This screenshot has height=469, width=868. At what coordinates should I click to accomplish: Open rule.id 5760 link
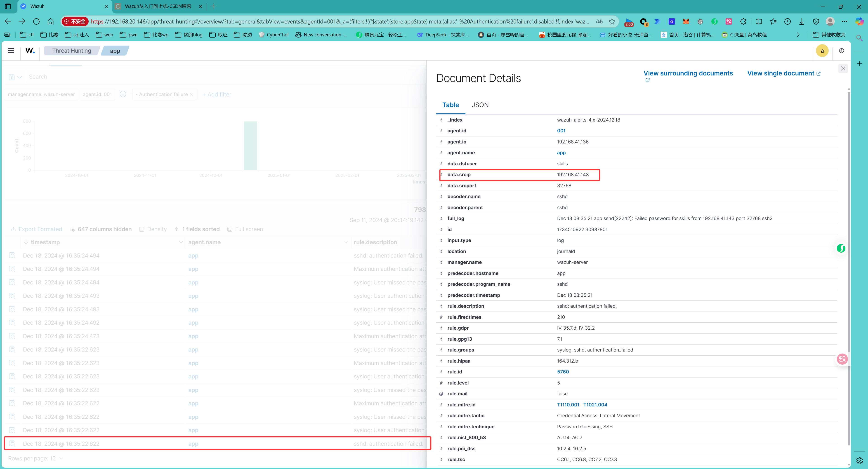coord(563,372)
